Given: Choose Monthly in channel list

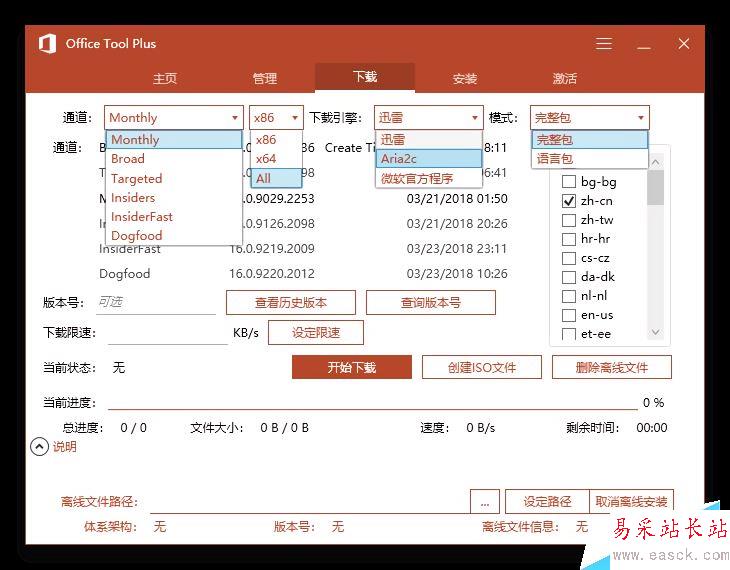Looking at the screenshot, I should coord(174,139).
